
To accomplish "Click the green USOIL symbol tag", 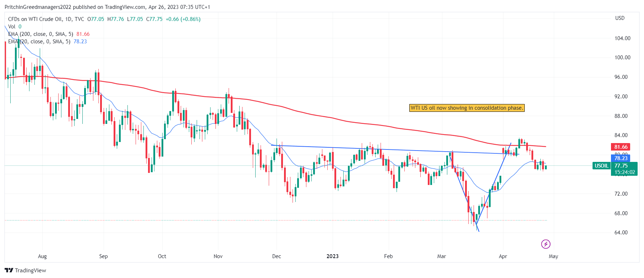I will [x=601, y=166].
